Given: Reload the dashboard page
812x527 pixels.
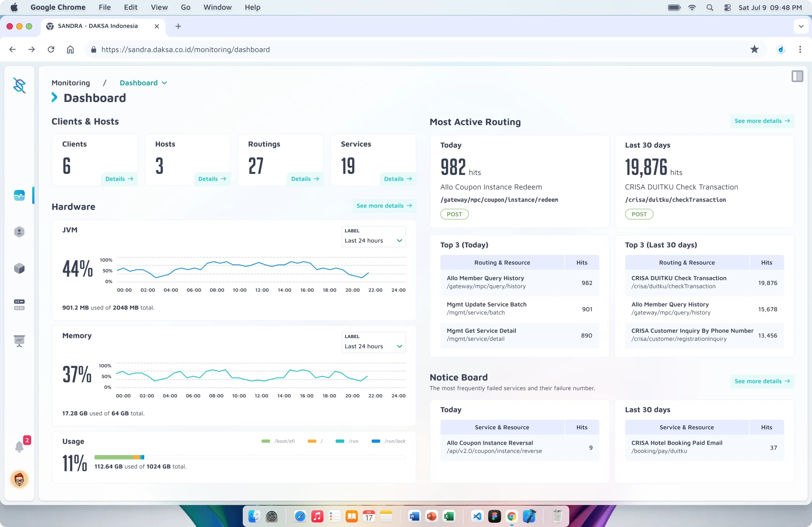Looking at the screenshot, I should click(51, 49).
